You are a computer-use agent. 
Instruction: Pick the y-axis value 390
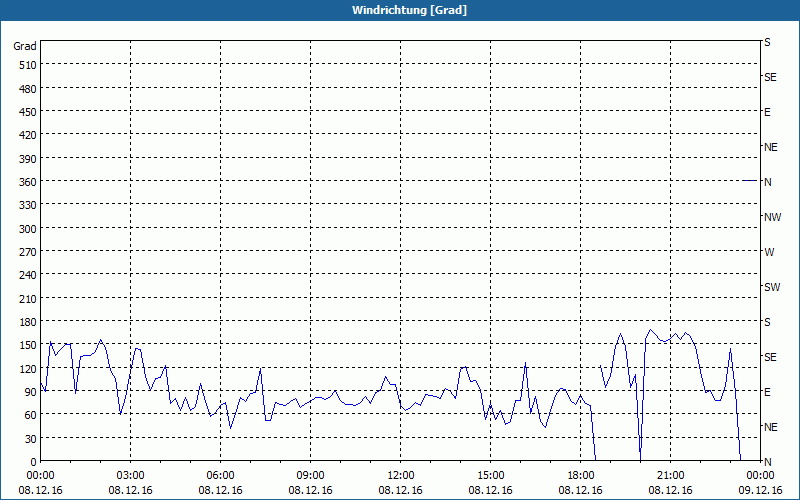point(28,159)
